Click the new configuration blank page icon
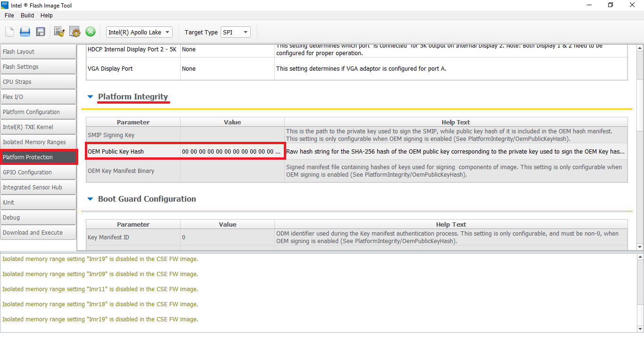Screen dimensions: 644x343 tap(9, 32)
